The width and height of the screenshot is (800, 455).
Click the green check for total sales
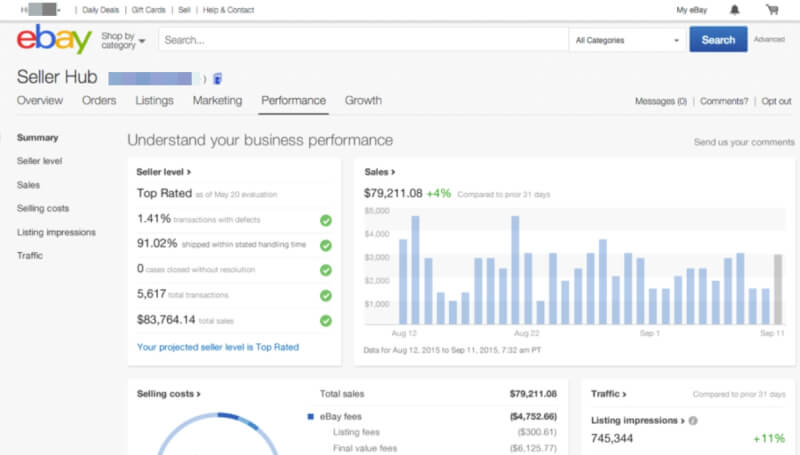[326, 321]
